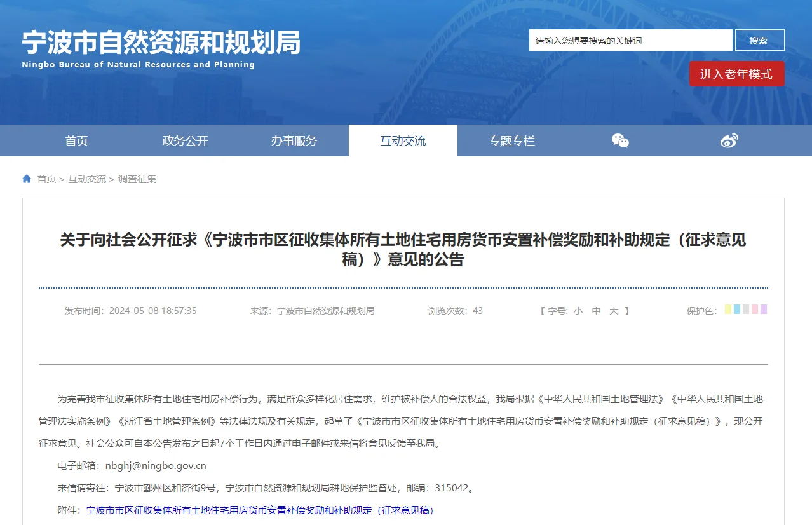Viewport: 812px width, 525px height.
Task: Open the 专题专栏 navigation item
Action: 511,141
